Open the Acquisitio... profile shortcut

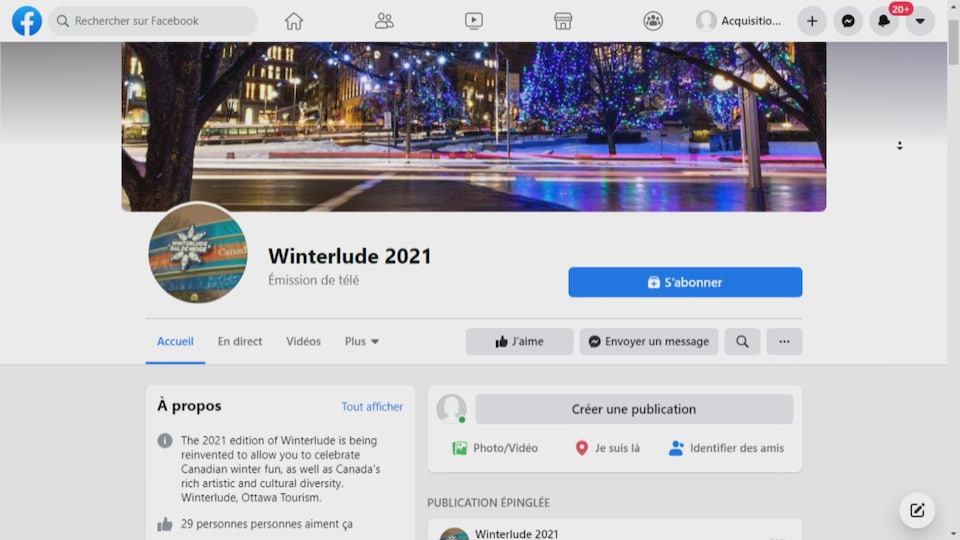pos(740,21)
